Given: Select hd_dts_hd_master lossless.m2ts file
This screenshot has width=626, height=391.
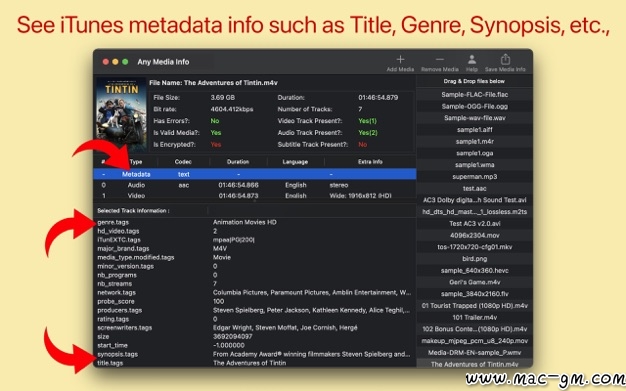Looking at the screenshot, I should pyautogui.click(x=474, y=212).
